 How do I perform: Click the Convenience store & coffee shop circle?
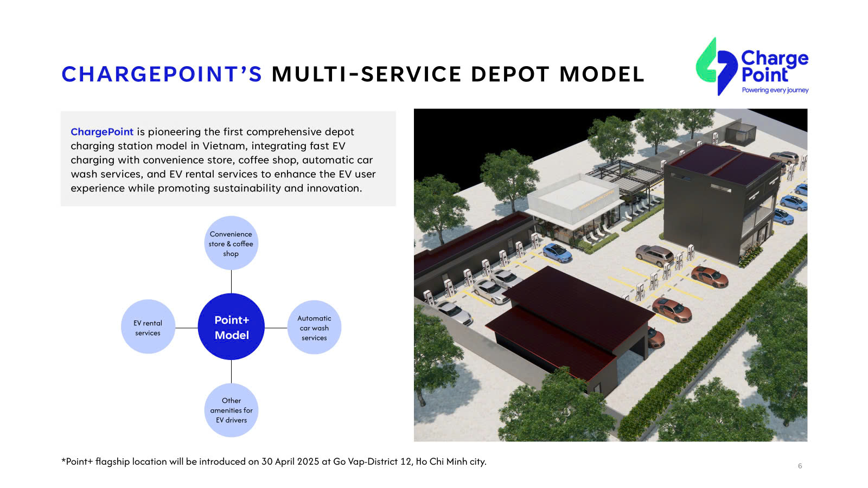click(231, 243)
